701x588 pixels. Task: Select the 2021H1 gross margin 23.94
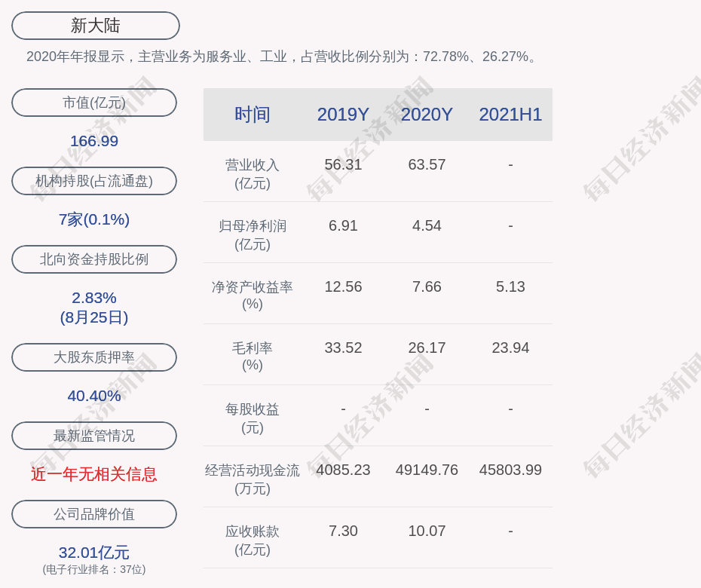pos(510,348)
